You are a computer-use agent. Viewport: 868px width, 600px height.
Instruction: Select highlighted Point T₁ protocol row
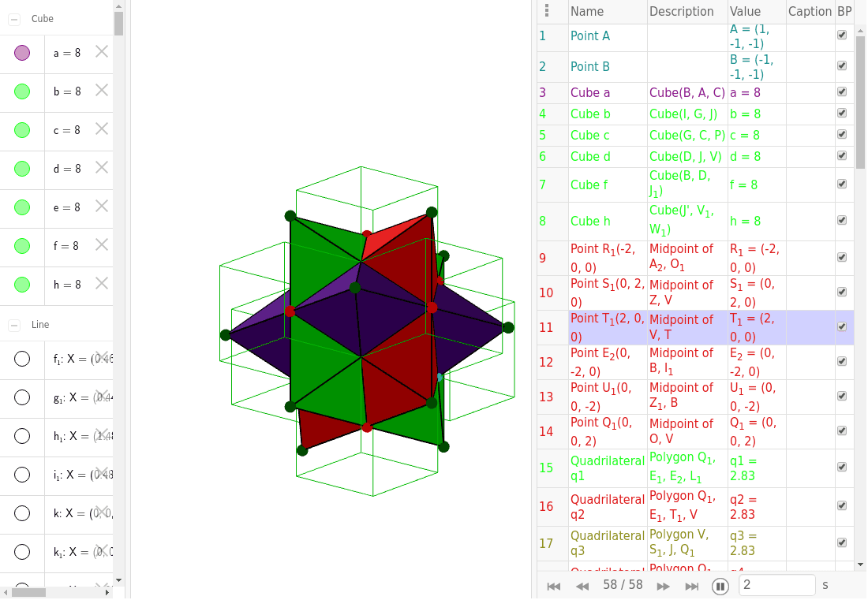pos(695,328)
